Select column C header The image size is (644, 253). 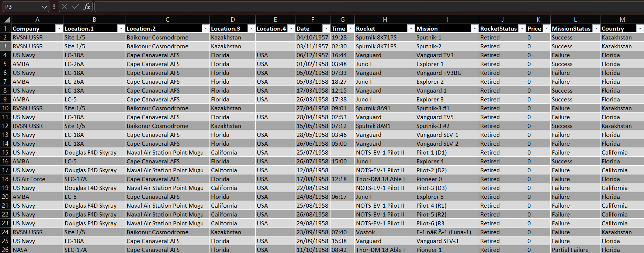coord(167,20)
